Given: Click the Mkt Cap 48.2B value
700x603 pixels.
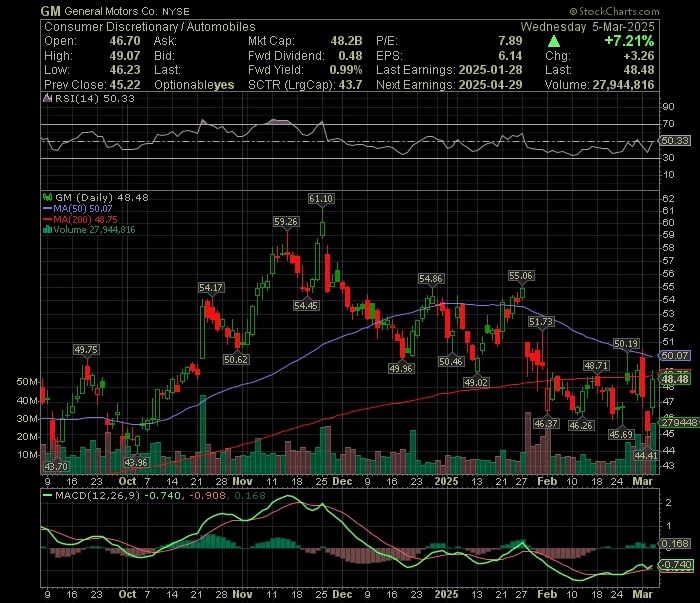Looking at the screenshot, I should pyautogui.click(x=346, y=41).
